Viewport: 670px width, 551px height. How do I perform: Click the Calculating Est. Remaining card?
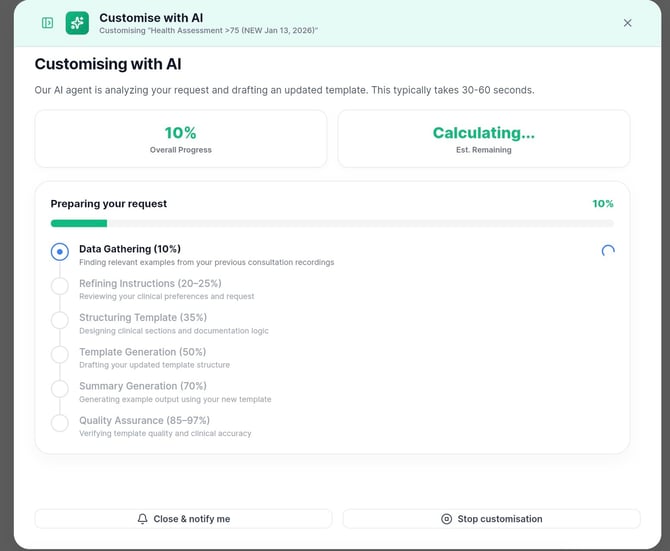tap(484, 138)
